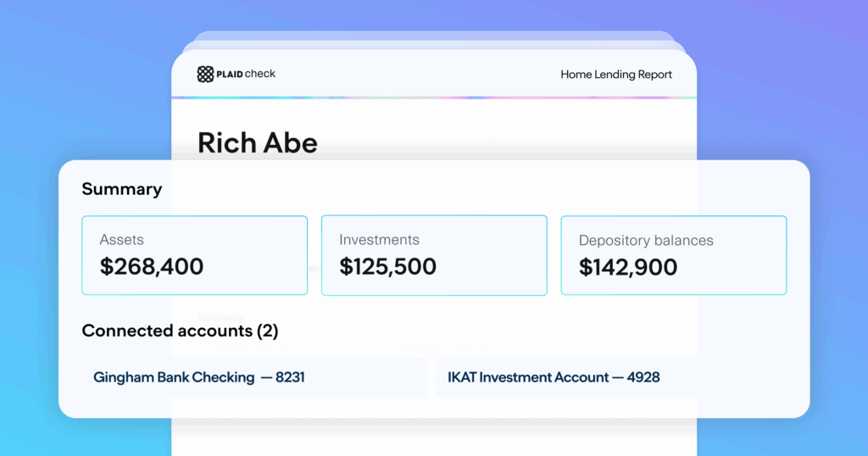Click the Investments label text
Viewport: 868px width, 456px height.
tap(379, 240)
